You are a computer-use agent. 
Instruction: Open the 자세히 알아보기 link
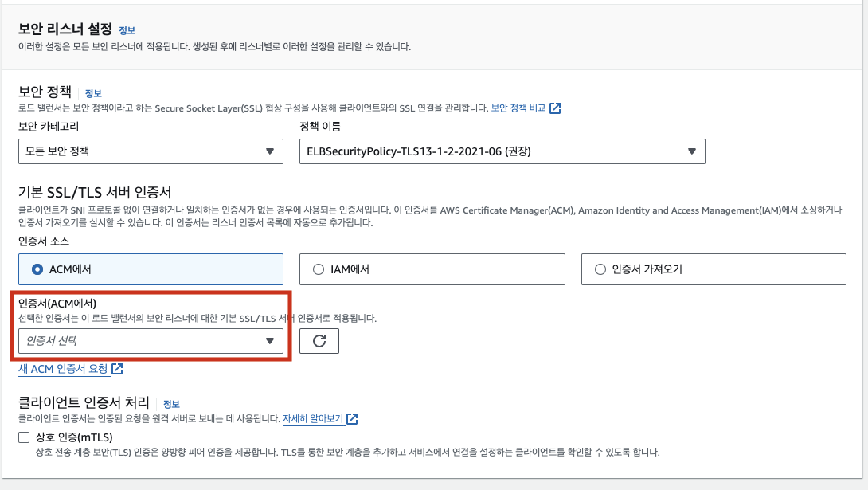(320, 418)
